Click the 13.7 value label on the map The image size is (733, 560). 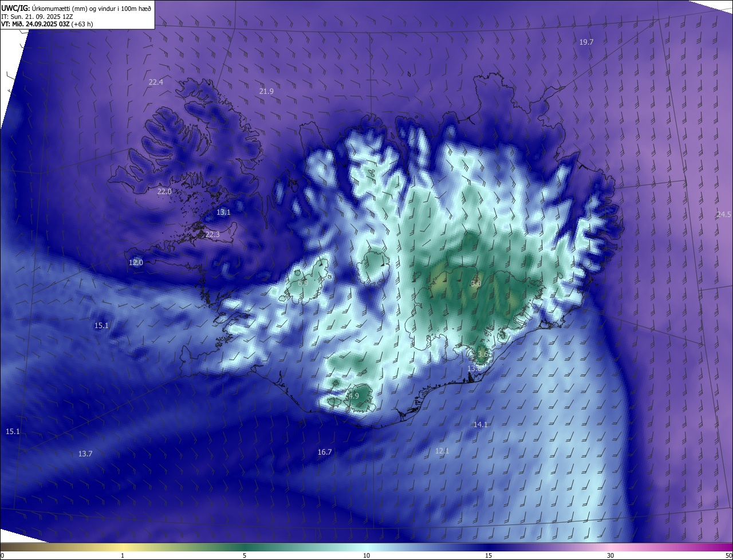[85, 454]
